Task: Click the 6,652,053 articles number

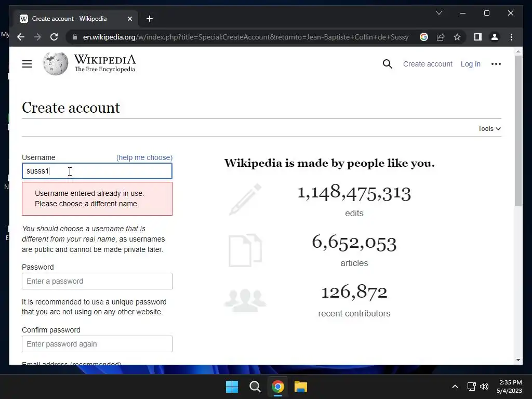Action: [354, 242]
